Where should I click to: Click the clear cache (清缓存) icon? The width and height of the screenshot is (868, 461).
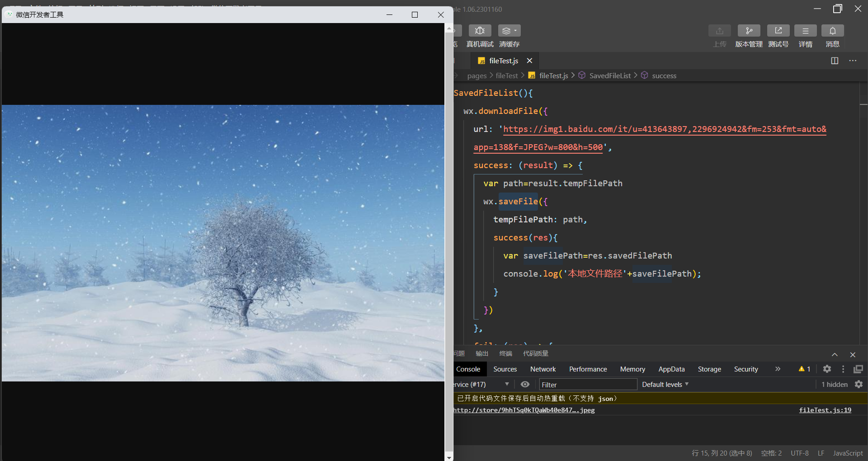pyautogui.click(x=509, y=31)
